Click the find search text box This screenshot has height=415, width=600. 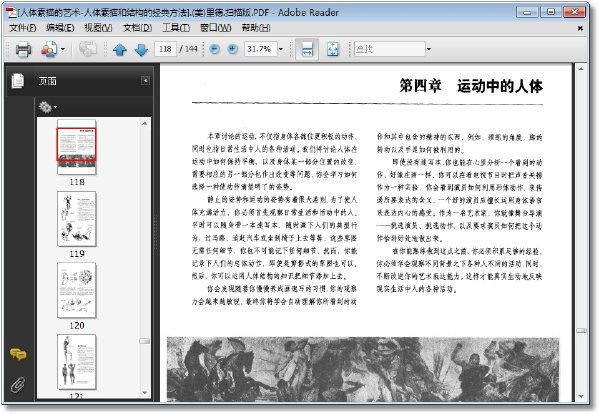click(390, 49)
